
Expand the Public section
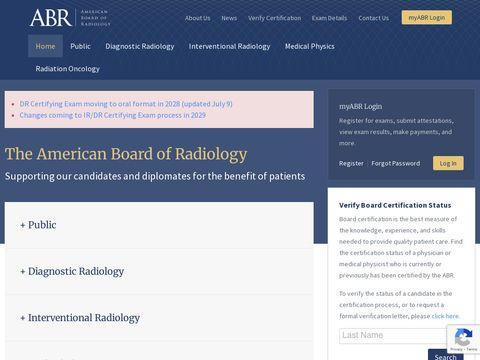point(159,225)
